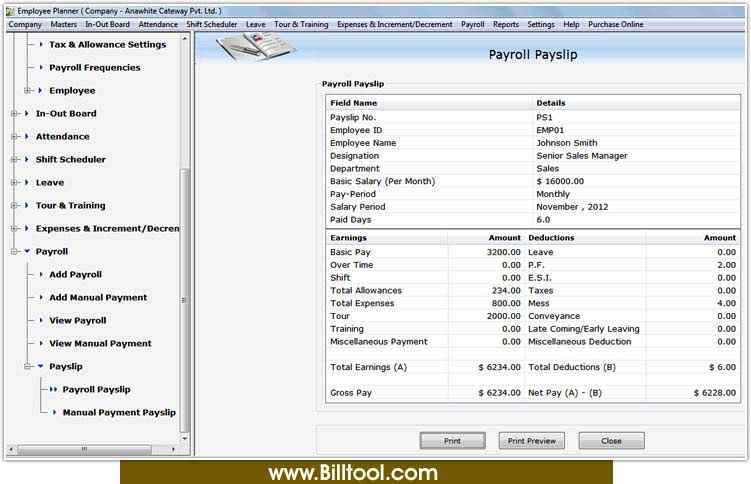The width and height of the screenshot is (751, 484).
Task: Click the Employee Planner title bar icon
Action: [x=10, y=11]
